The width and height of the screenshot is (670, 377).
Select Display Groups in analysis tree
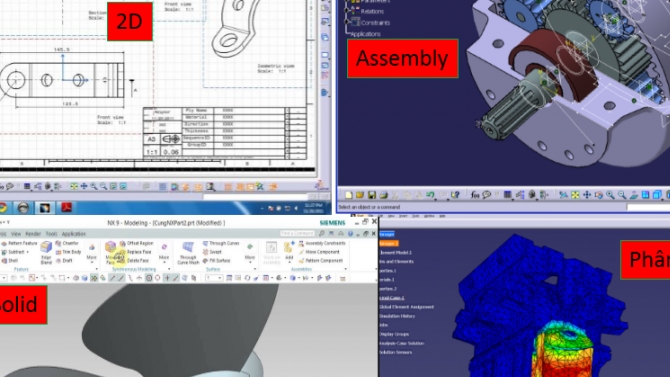point(394,334)
